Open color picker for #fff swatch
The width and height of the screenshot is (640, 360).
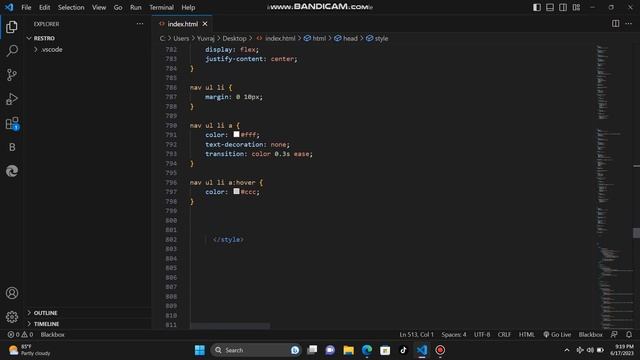(x=236, y=134)
